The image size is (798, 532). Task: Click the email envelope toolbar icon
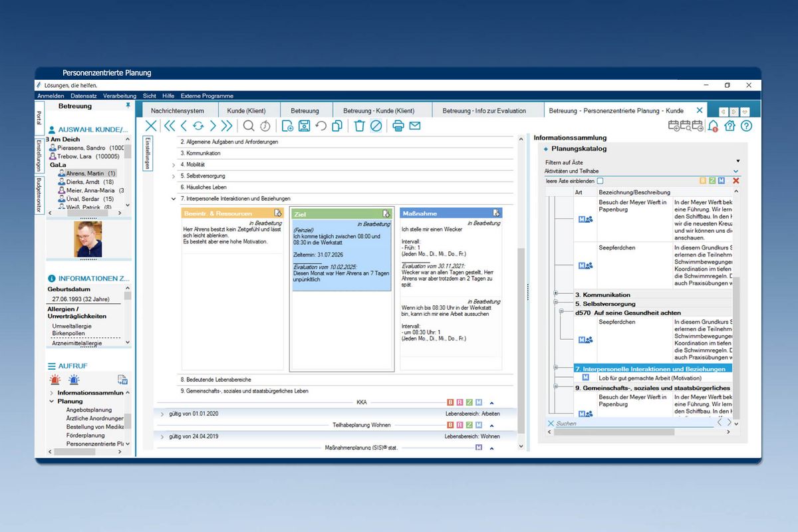414,126
